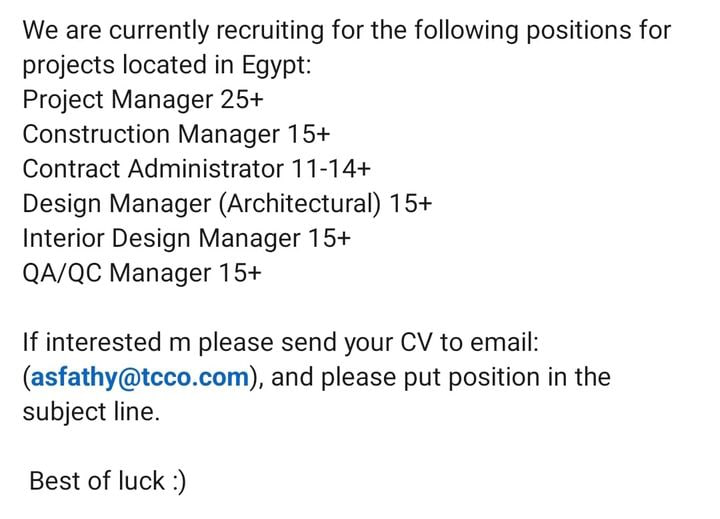The height and width of the screenshot is (519, 720).
Task: Click the words please send your
Action: (x=296, y=344)
